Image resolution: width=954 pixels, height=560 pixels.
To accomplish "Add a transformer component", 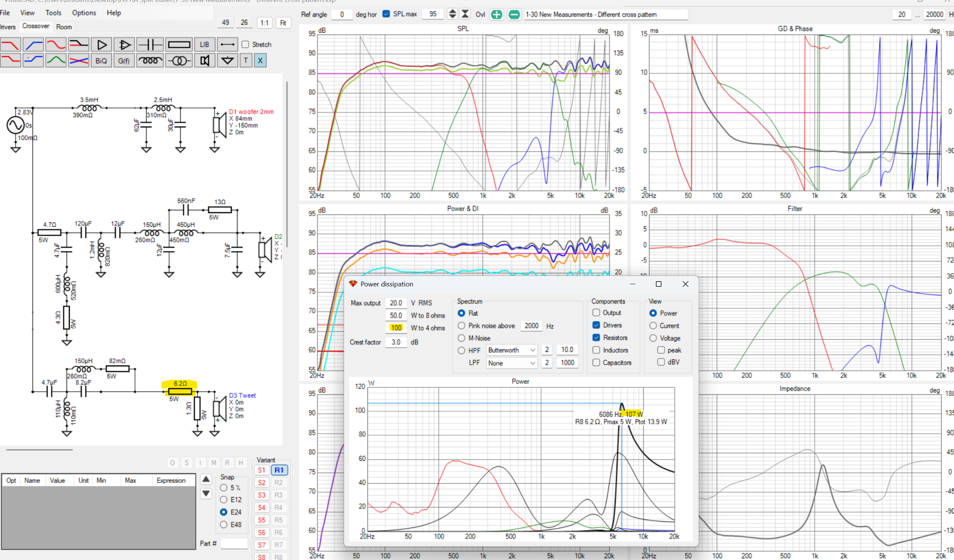I will pos(179,61).
